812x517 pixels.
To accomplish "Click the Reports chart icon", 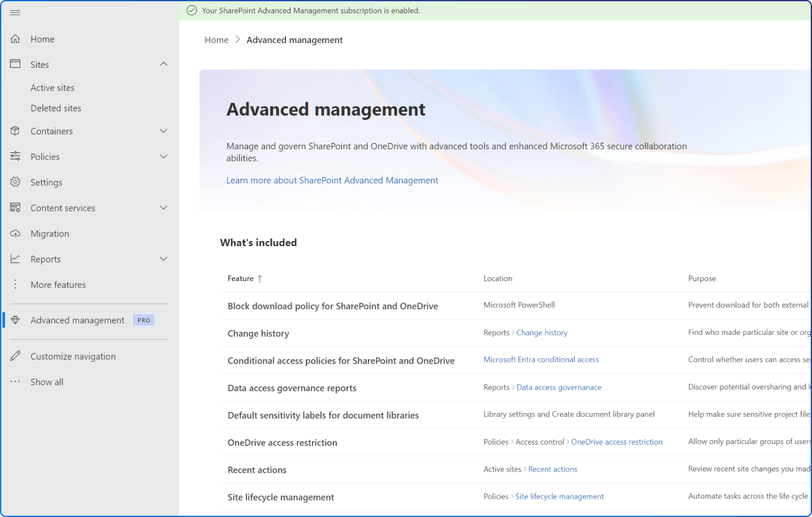I will point(15,258).
